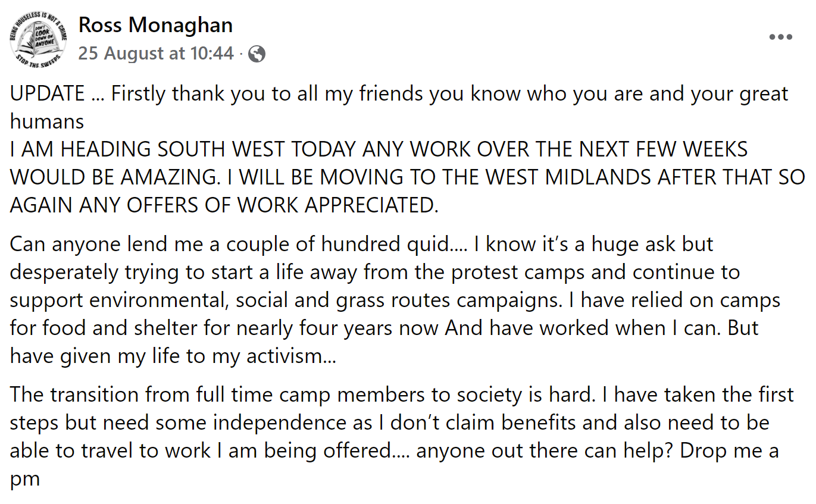Image resolution: width=816 pixels, height=504 pixels.
Task: Click the text AGAIN ANY OFFERS OF WORK APPRECIATED
Action: 224,205
